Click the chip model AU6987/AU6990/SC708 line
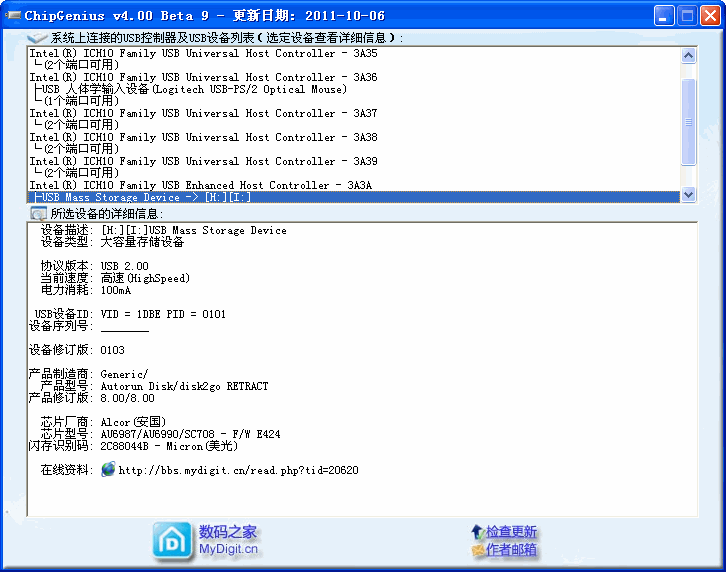 [190, 434]
